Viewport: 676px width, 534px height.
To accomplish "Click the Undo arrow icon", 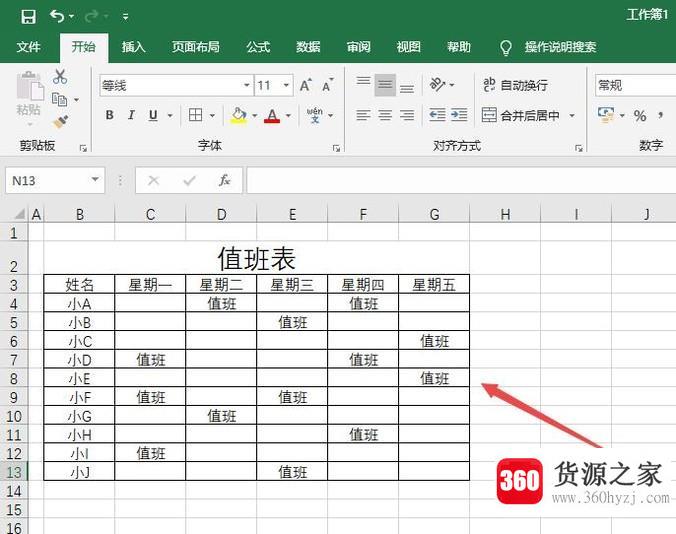I will [x=57, y=16].
